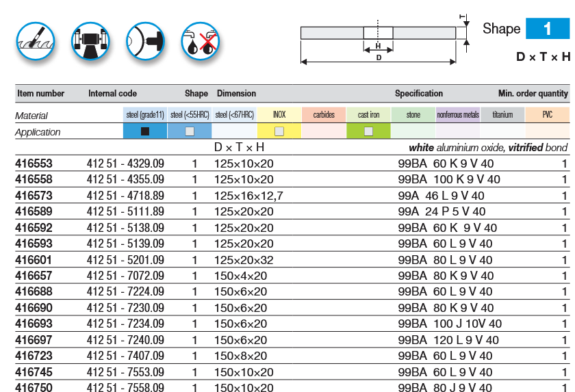This screenshot has height=392, width=575.
Task: Click the bench grinder machine icon
Action: pos(90,42)
